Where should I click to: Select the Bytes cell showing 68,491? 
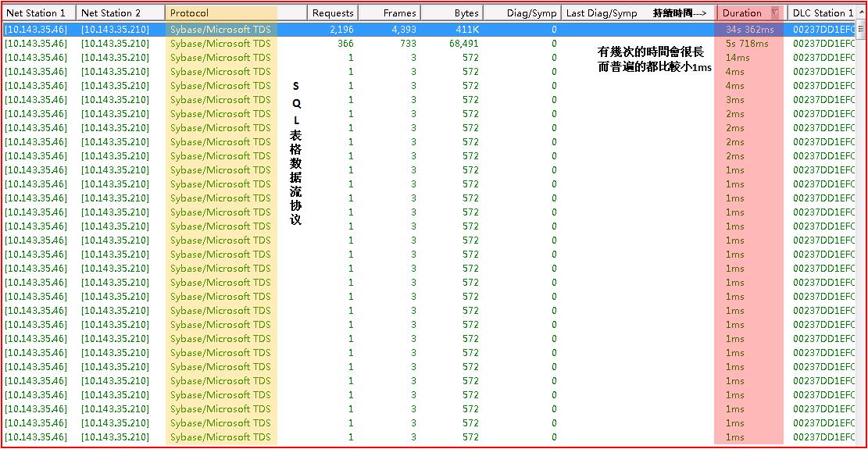click(464, 43)
